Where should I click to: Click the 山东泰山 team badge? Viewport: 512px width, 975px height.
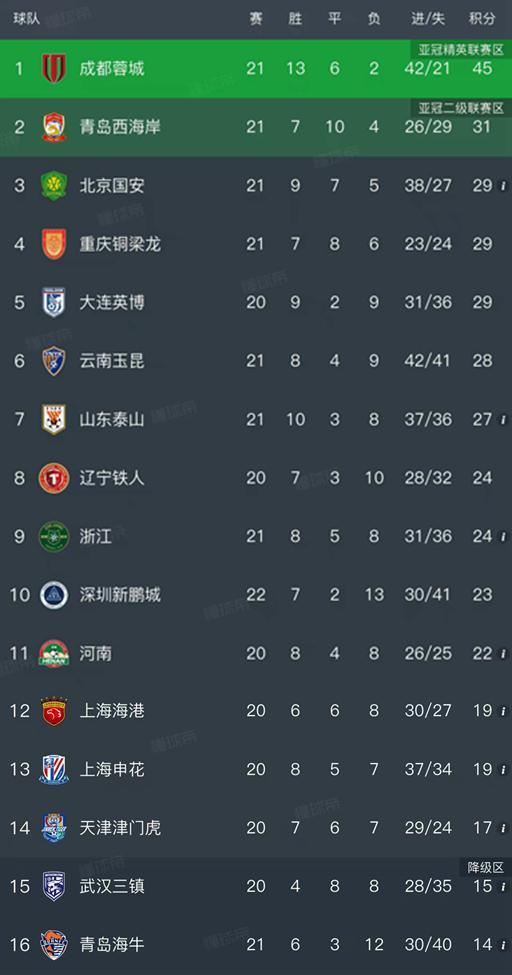point(54,419)
